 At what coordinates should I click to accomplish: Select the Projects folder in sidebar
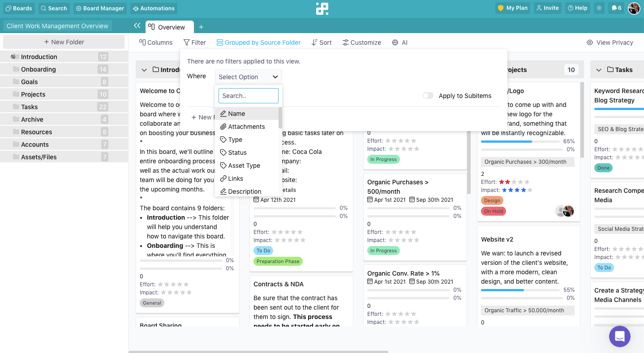(x=64, y=94)
